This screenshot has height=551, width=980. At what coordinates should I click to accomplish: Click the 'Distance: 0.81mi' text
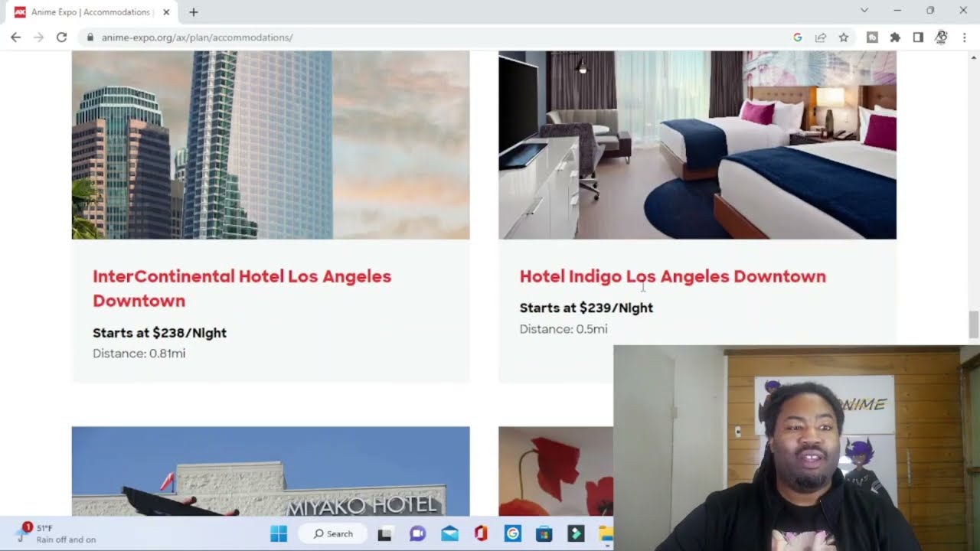pyautogui.click(x=139, y=354)
